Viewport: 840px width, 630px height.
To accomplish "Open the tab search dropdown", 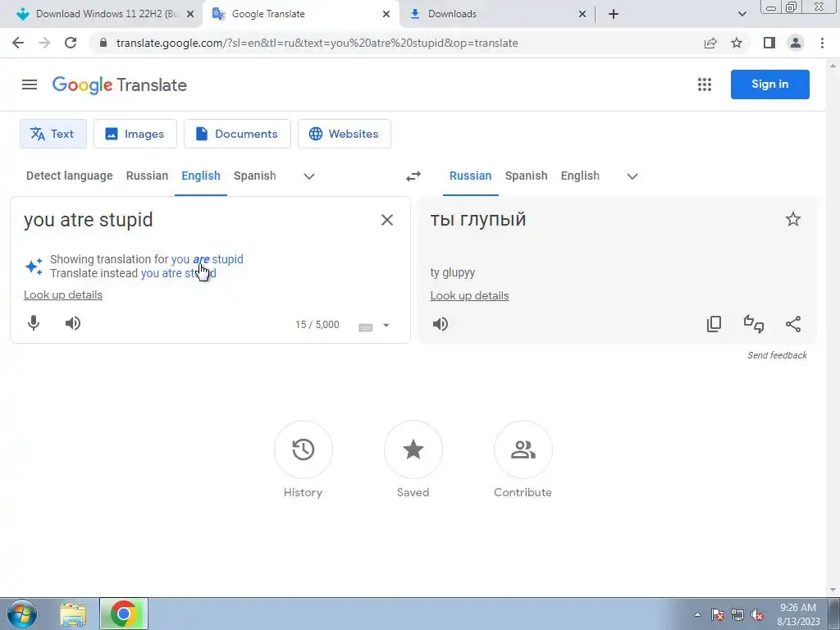I will [742, 14].
